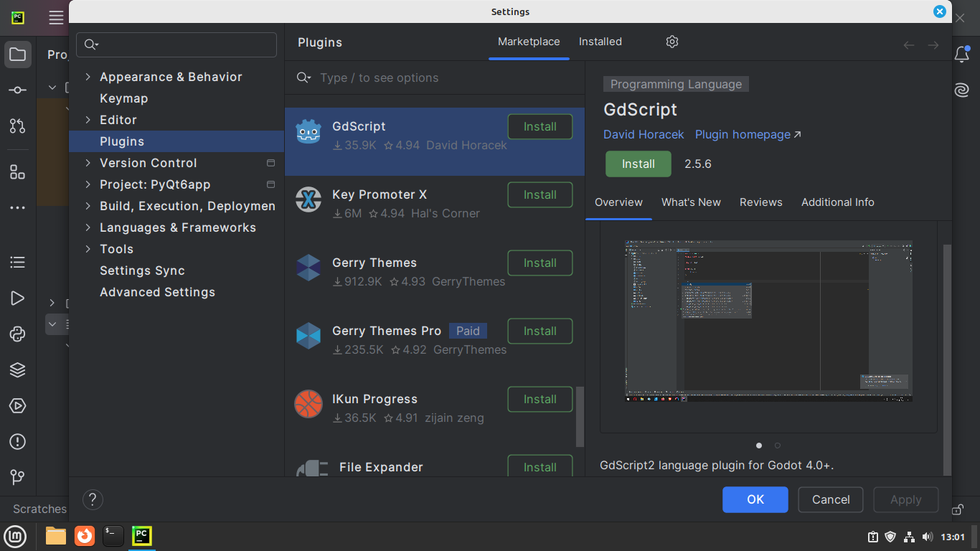Open the Commit tool window icon

pyautogui.click(x=18, y=90)
